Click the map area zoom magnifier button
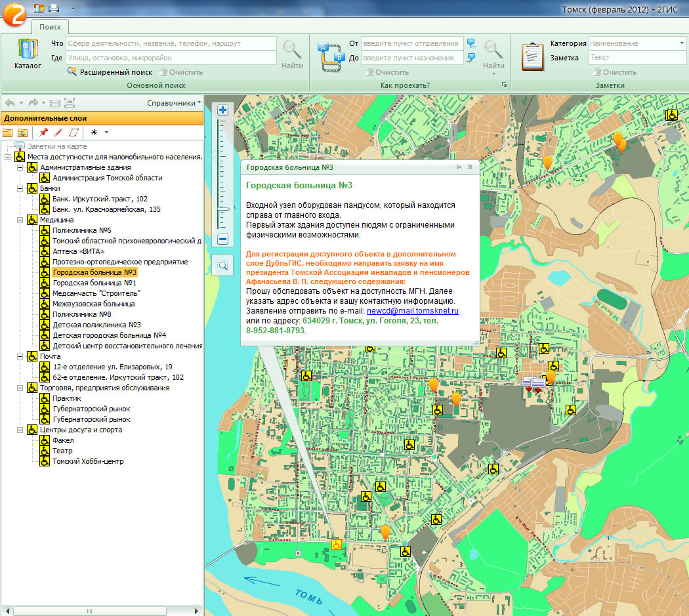Image resolution: width=689 pixels, height=616 pixels. (x=223, y=266)
